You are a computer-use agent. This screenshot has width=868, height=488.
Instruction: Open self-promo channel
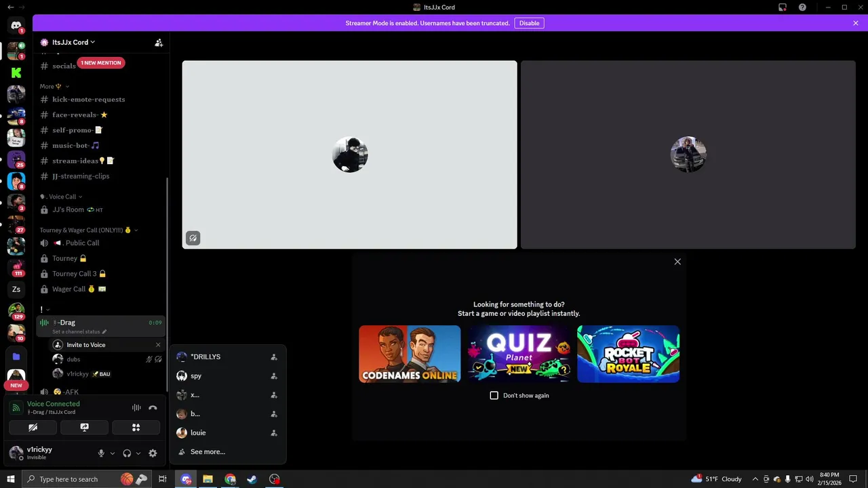100,130
